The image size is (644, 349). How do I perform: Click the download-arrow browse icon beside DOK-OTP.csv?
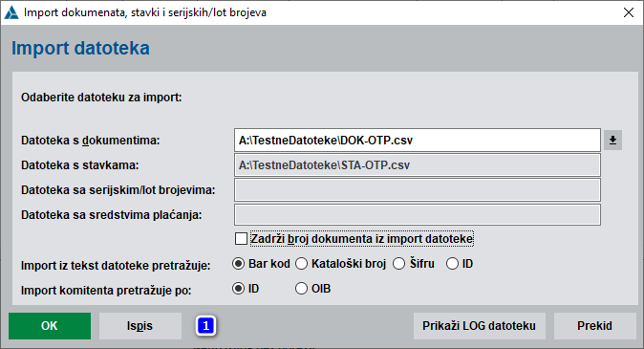tap(612, 141)
